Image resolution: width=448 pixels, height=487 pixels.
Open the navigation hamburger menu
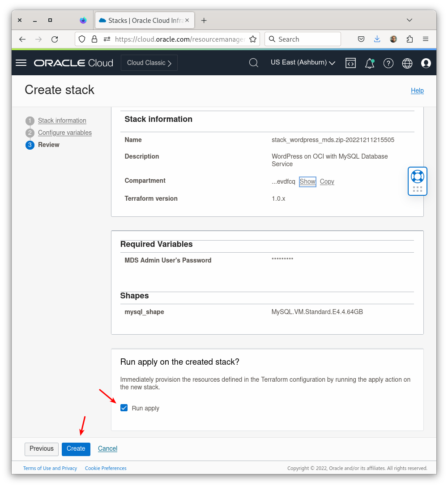click(21, 63)
